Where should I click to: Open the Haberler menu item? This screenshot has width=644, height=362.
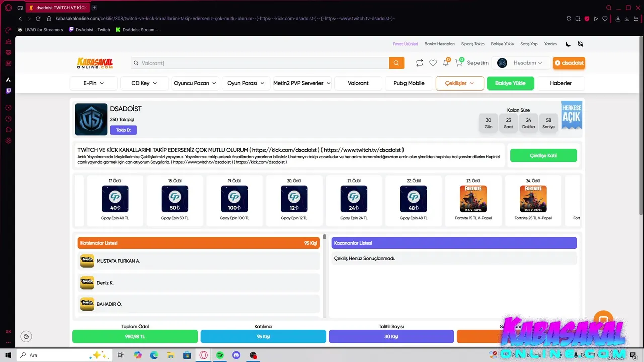pos(561,83)
